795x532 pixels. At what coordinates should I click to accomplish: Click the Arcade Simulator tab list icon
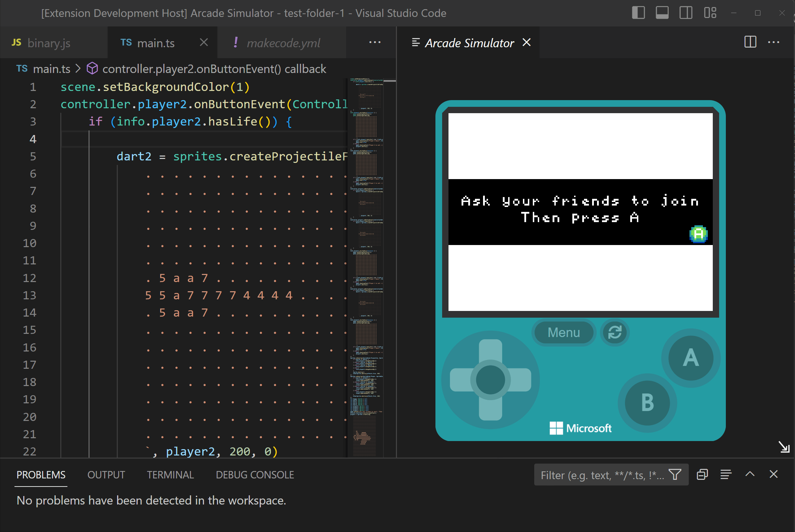coord(416,43)
